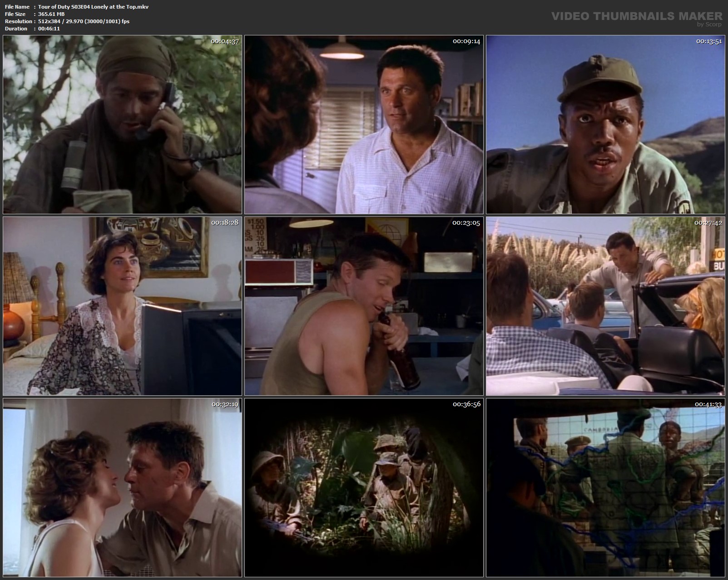Click the 00:23:05 timestamp label
This screenshot has height=580, width=728.
point(466,222)
